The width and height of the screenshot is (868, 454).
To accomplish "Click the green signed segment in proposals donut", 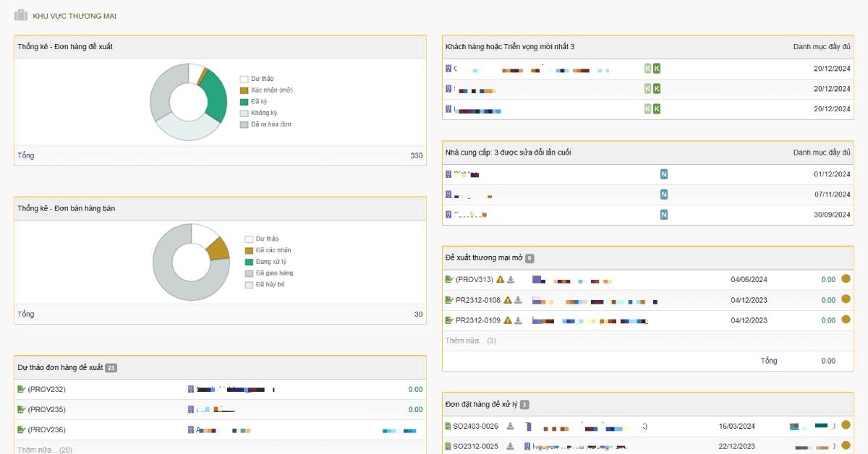I will [215, 96].
